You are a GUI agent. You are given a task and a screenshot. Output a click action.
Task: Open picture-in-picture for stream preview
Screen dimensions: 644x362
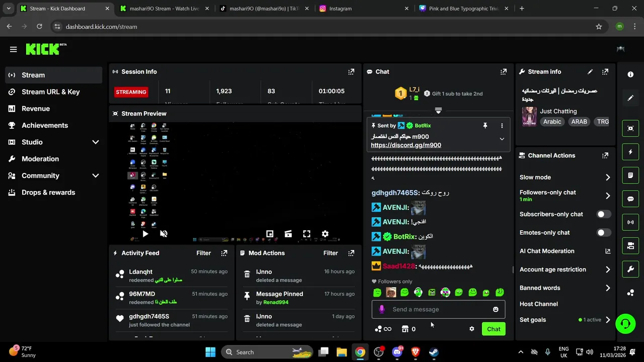(x=270, y=234)
